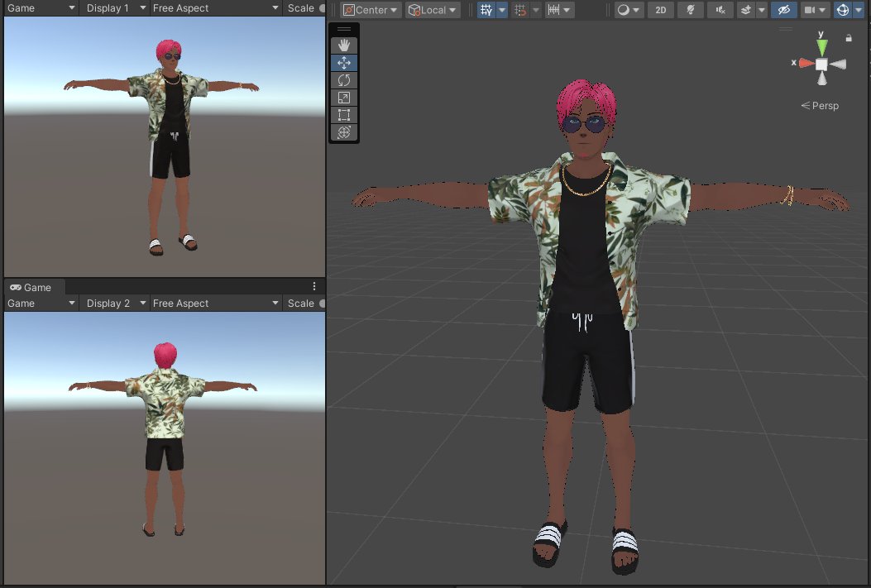Screen dimensions: 871x588
Task: Click the grey right-side cone on orientation gizmo
Action: [838, 65]
